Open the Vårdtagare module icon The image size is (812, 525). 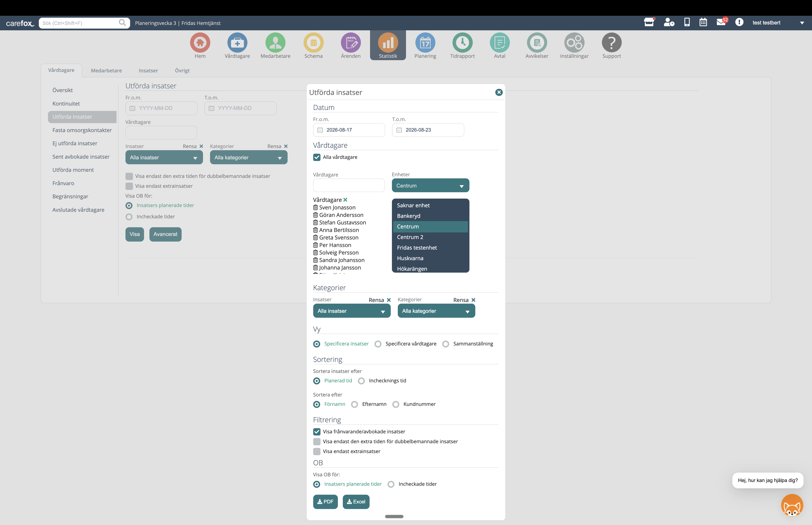pyautogui.click(x=237, y=43)
